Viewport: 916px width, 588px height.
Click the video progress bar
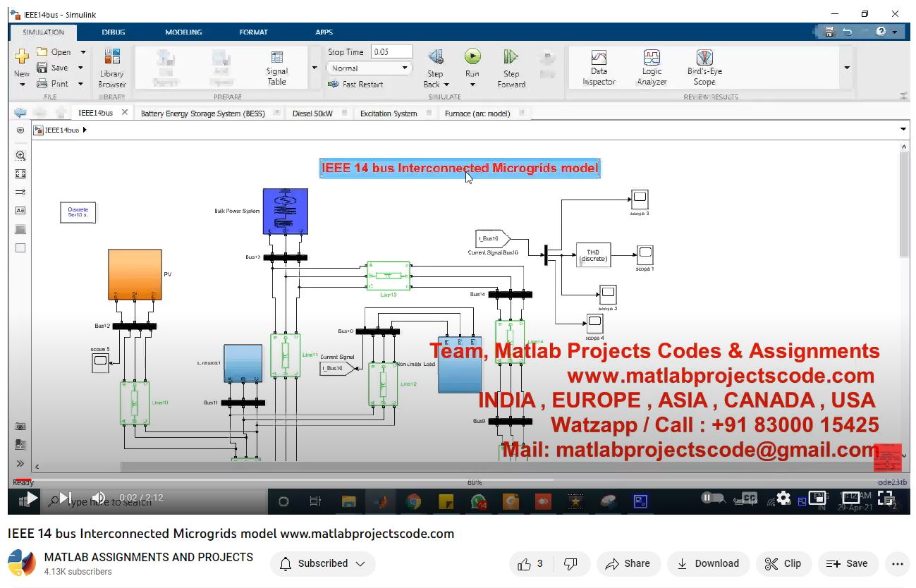point(458,481)
